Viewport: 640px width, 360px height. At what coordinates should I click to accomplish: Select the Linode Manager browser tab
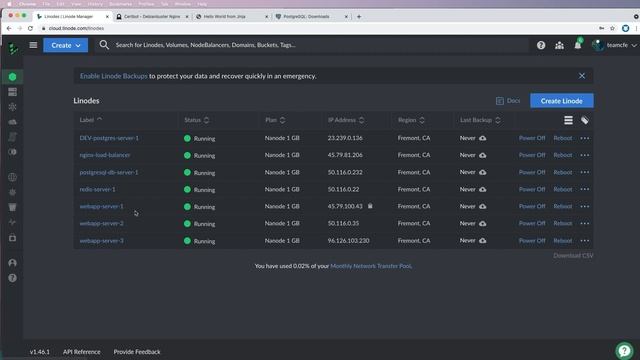click(72, 17)
